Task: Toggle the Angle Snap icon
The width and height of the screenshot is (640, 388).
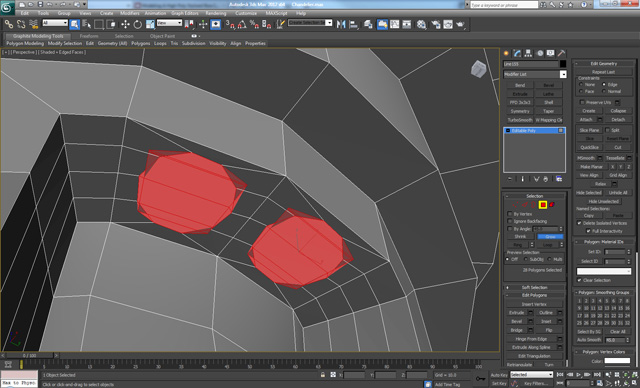Action: [242, 24]
